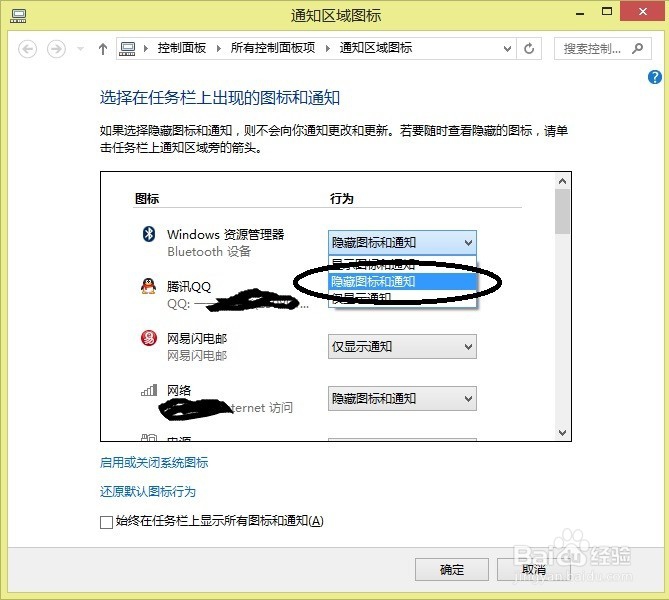Select 仅显示通知 option in open dropdown list

click(x=403, y=297)
